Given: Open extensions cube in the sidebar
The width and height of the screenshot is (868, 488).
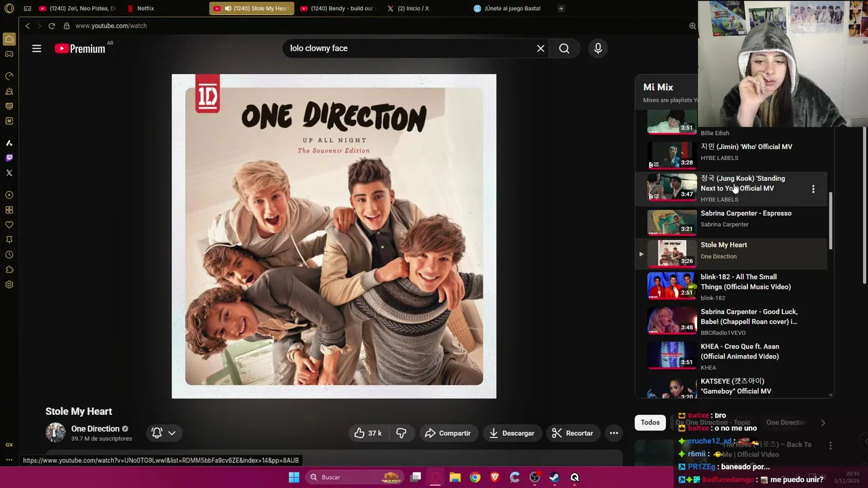Looking at the screenshot, I should (9, 270).
